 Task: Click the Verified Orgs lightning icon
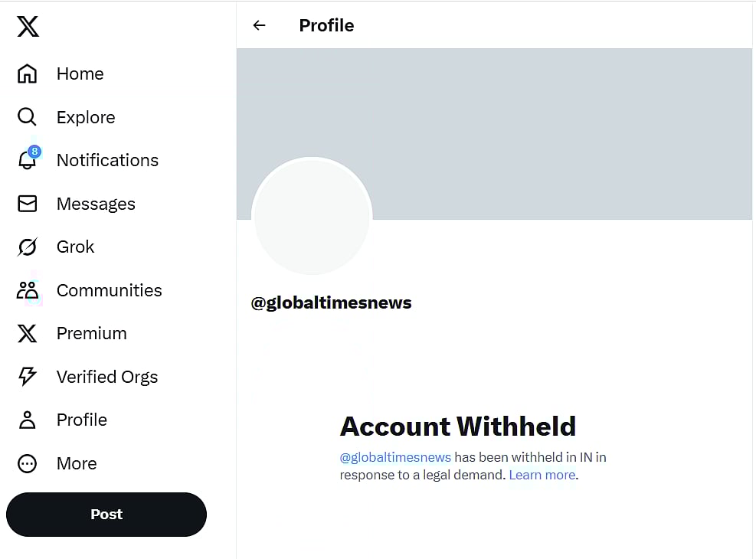[28, 377]
